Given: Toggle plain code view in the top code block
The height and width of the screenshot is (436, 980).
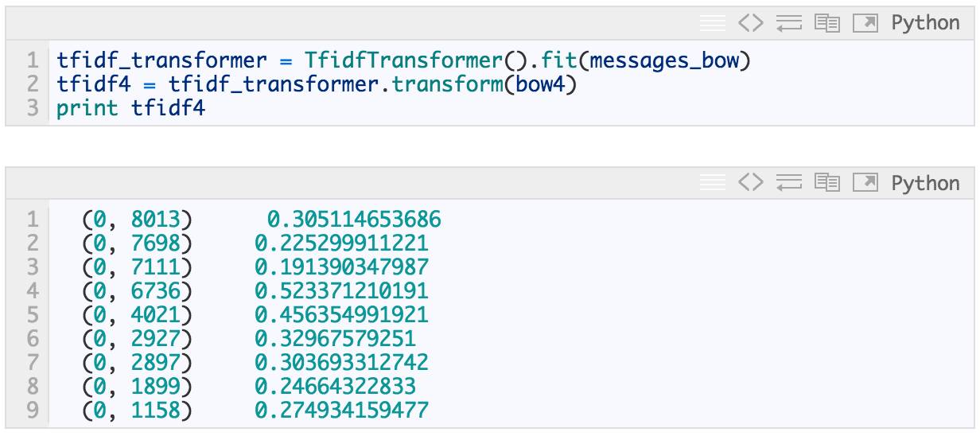Looking at the screenshot, I should [x=750, y=24].
